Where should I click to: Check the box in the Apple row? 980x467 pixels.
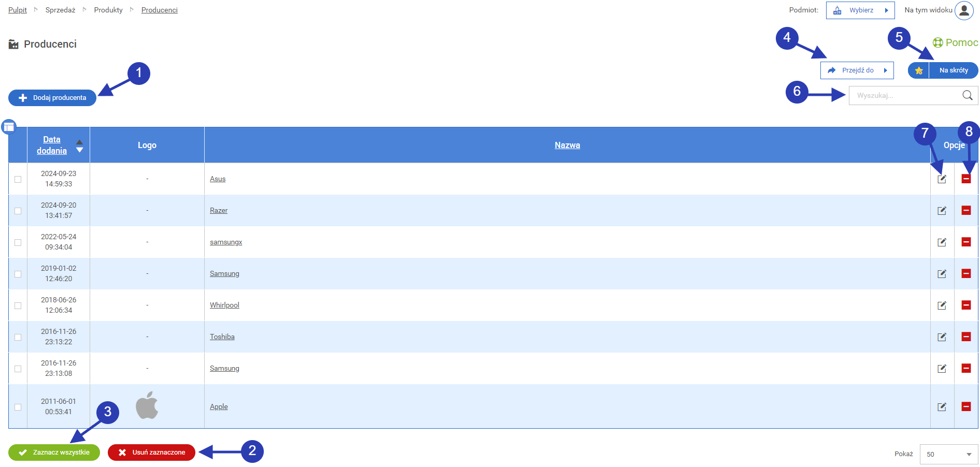pos(18,407)
